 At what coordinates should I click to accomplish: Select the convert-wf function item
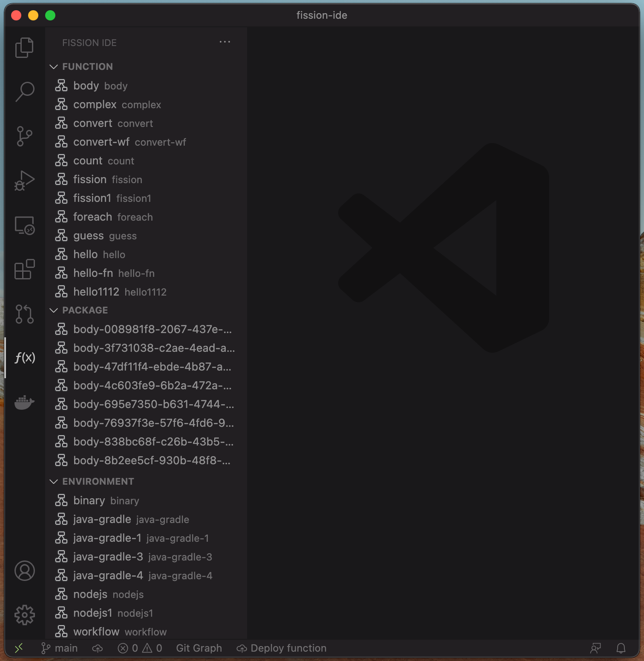pyautogui.click(x=101, y=142)
